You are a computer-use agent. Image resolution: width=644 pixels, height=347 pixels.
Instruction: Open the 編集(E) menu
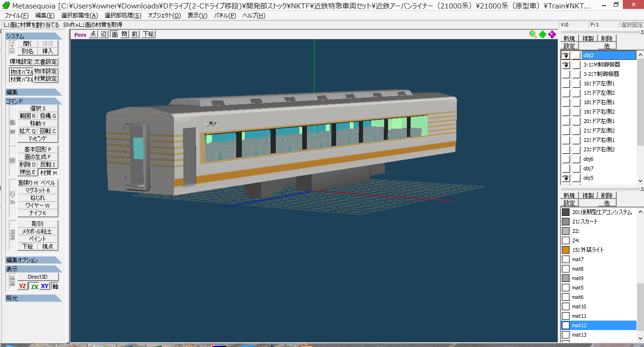[x=45, y=16]
